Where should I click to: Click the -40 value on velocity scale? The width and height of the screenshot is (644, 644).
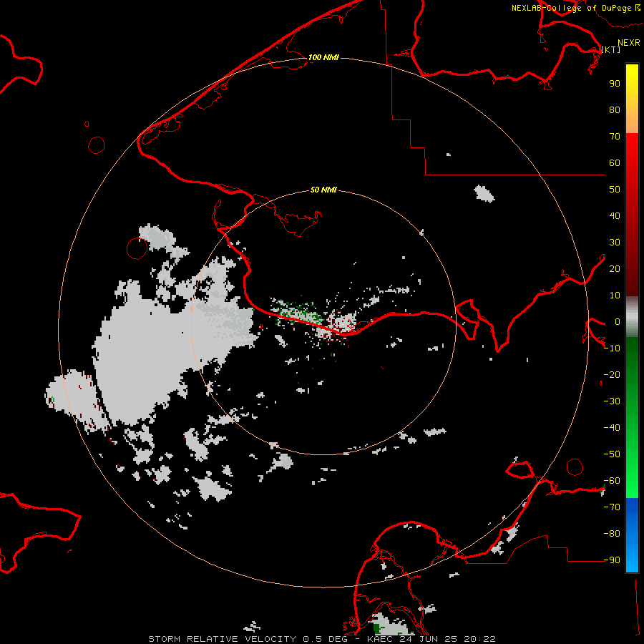pyautogui.click(x=612, y=428)
